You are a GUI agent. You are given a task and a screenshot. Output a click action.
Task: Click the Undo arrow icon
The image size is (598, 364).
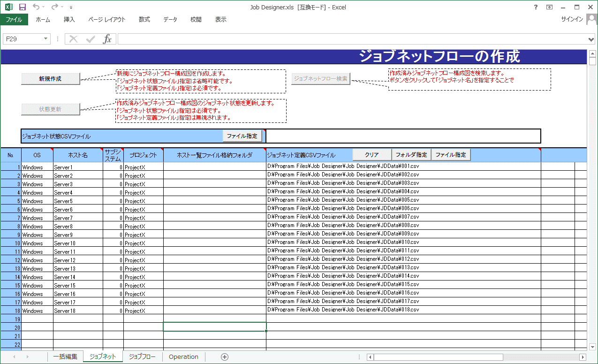(36, 7)
